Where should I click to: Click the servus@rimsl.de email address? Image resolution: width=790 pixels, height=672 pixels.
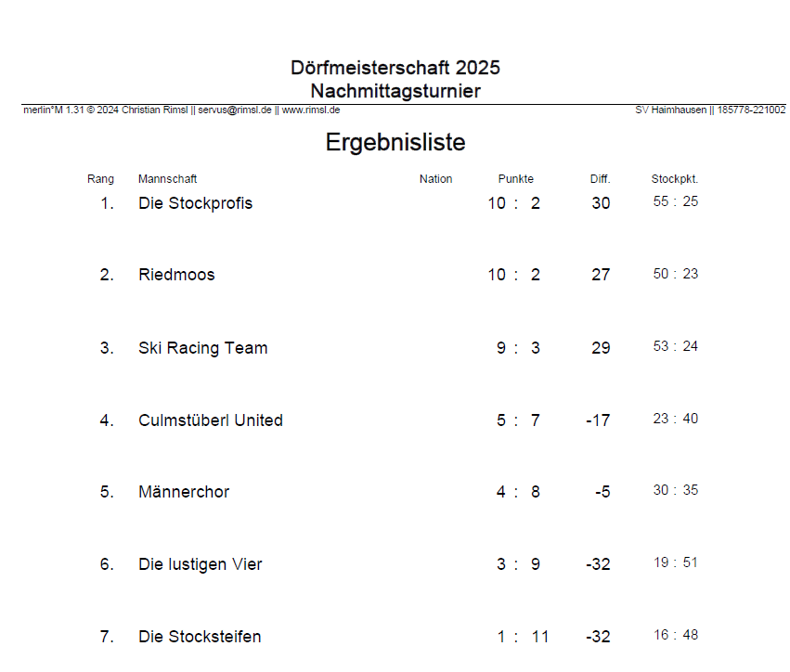pyautogui.click(x=235, y=110)
